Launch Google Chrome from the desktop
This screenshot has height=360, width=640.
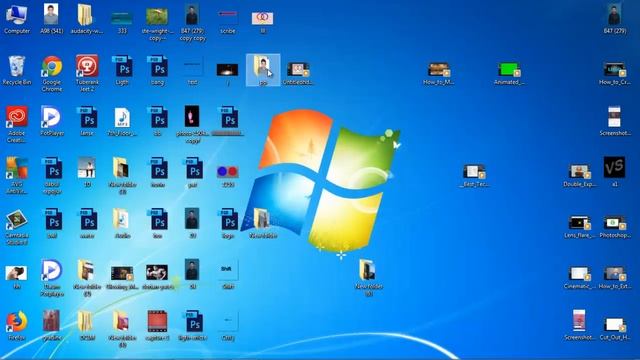click(x=52, y=73)
